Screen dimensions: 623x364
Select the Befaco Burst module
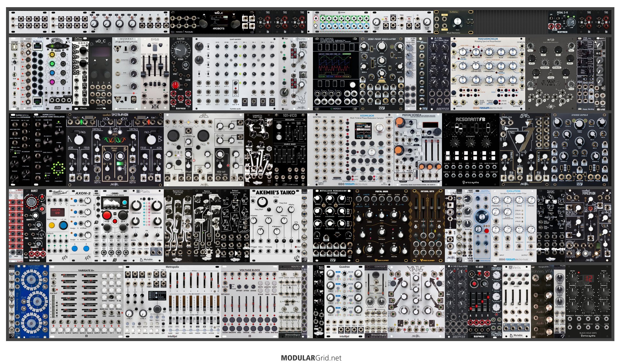[35, 225]
